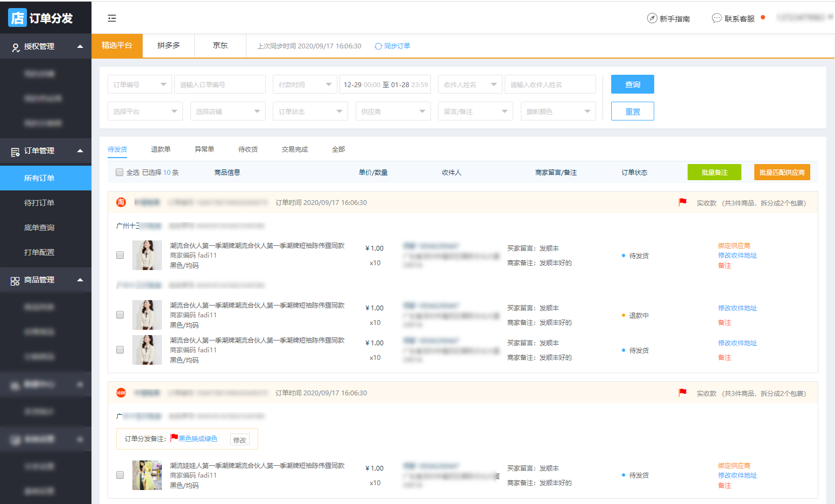
Task: Click the red flag on first order
Action: 682,202
